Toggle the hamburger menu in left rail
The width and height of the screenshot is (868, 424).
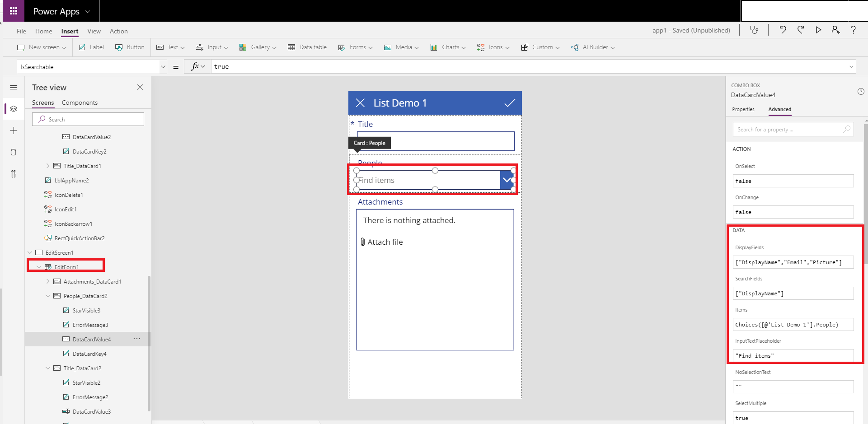(14, 87)
